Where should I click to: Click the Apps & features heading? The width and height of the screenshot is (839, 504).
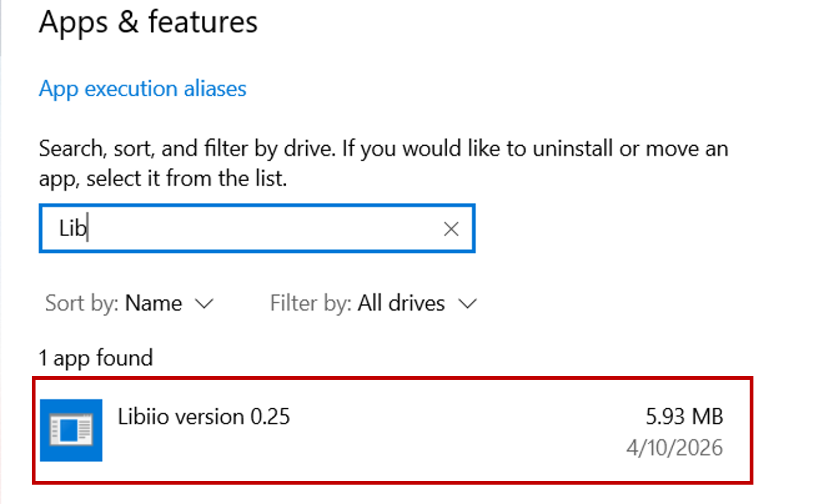click(x=149, y=23)
